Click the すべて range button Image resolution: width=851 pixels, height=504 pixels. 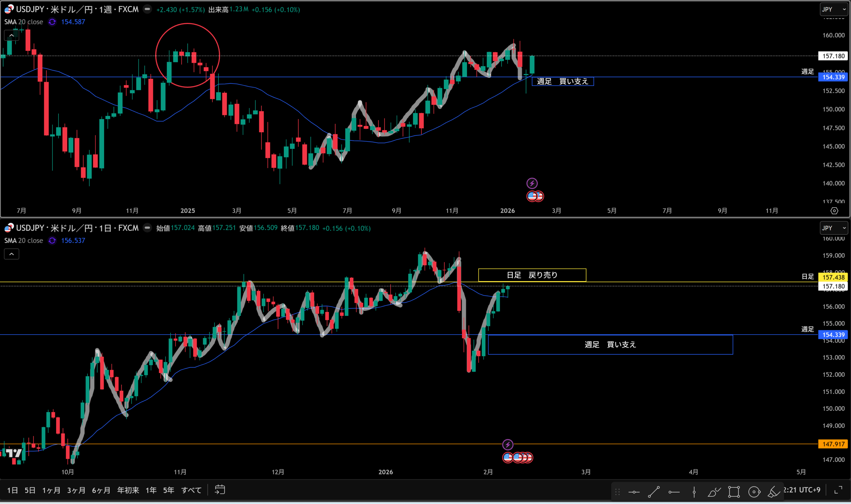pyautogui.click(x=191, y=490)
